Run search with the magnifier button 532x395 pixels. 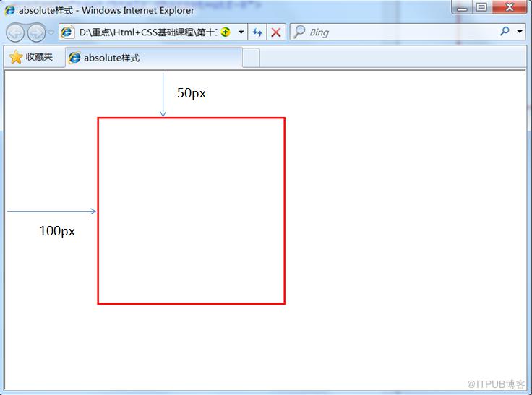pyautogui.click(x=505, y=32)
